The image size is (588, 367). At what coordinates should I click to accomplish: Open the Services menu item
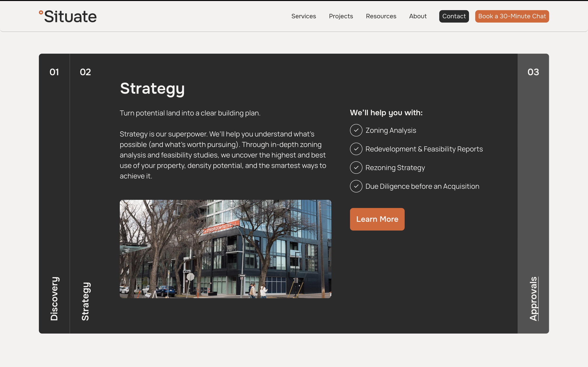(303, 16)
